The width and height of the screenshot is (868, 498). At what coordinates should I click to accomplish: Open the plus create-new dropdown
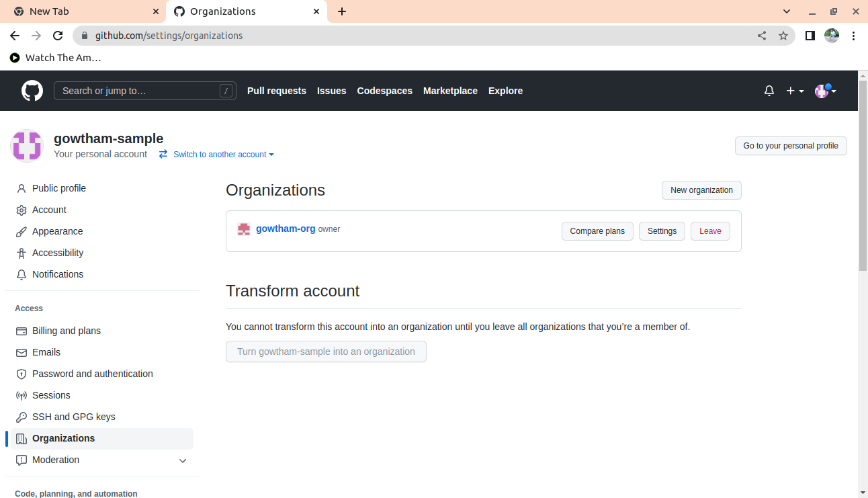point(795,91)
